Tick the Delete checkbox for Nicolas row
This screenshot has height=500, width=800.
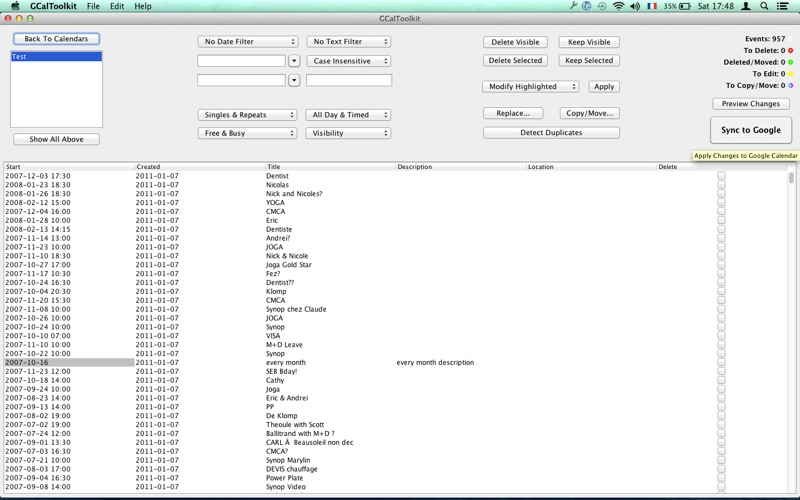click(x=721, y=185)
